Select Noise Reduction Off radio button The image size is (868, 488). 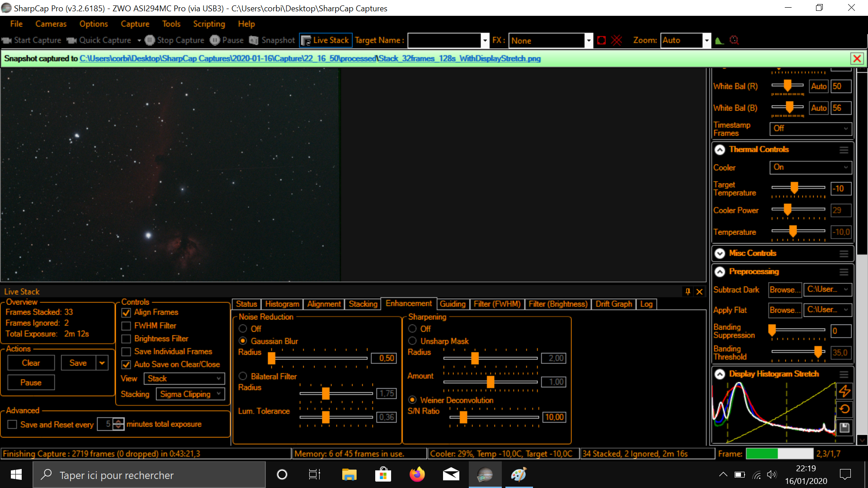coord(243,328)
